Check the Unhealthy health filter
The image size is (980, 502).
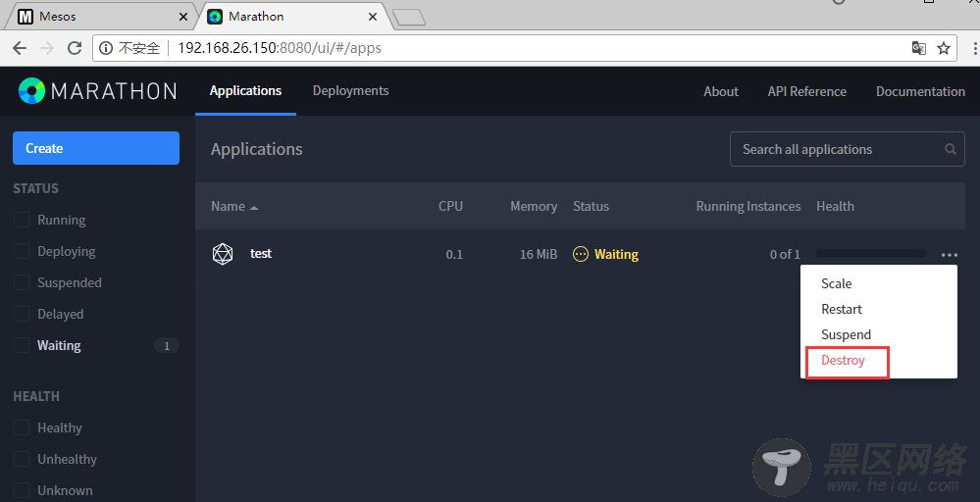[x=22, y=459]
